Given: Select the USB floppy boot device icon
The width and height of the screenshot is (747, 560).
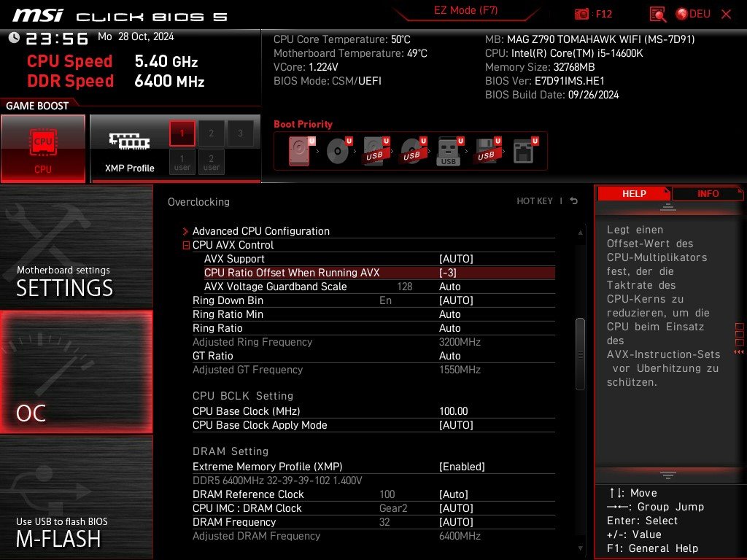Looking at the screenshot, I should tap(487, 151).
